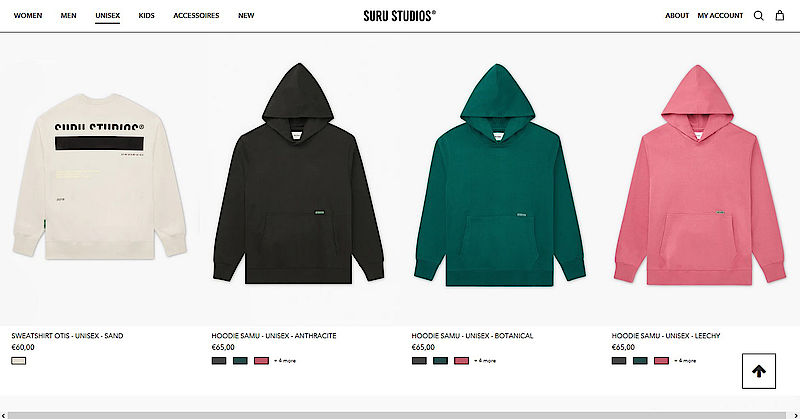Image resolution: width=800 pixels, height=419 pixels.
Task: Choose pink swatch under Anthracite hoodie
Action: click(261, 361)
